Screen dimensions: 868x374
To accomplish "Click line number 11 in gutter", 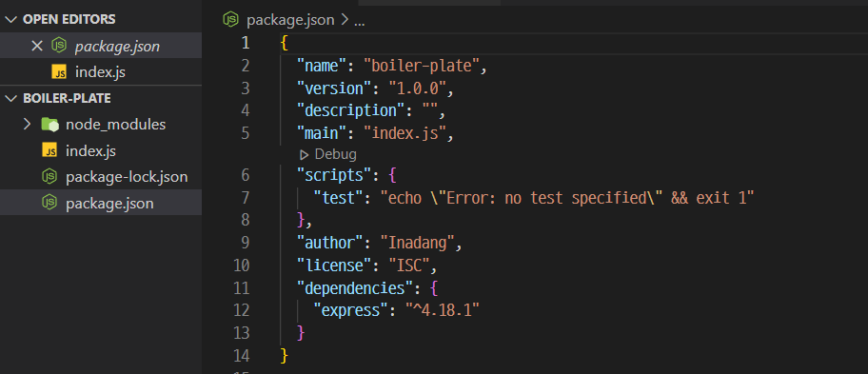I will click(x=242, y=287).
